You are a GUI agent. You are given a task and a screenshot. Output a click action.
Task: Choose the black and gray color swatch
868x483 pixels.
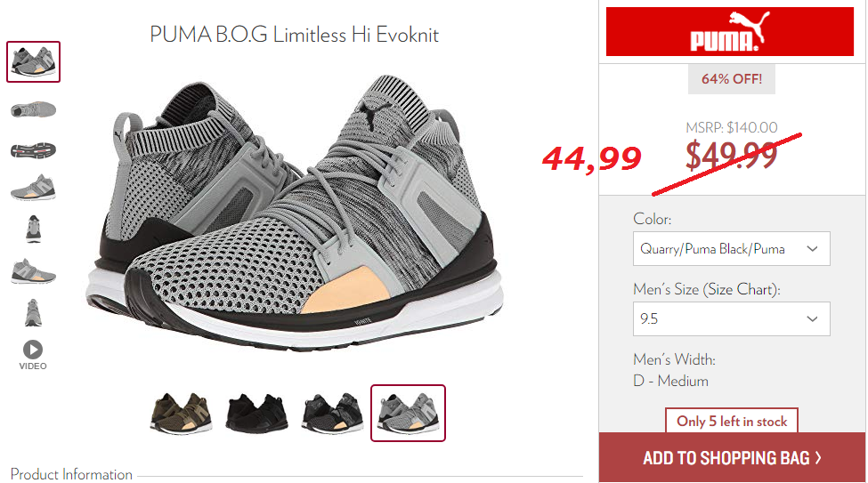[x=332, y=414]
